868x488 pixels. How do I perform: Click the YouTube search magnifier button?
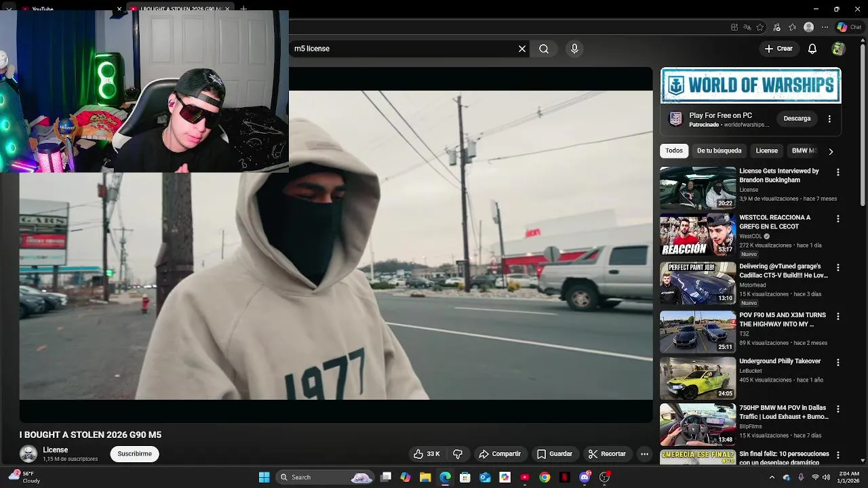coord(544,49)
